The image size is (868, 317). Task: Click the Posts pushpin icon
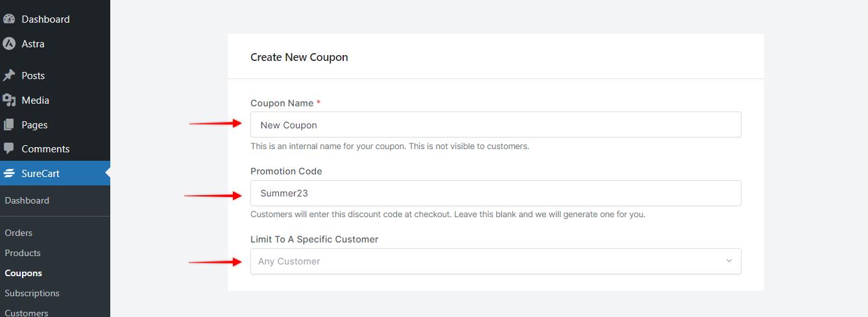point(9,76)
